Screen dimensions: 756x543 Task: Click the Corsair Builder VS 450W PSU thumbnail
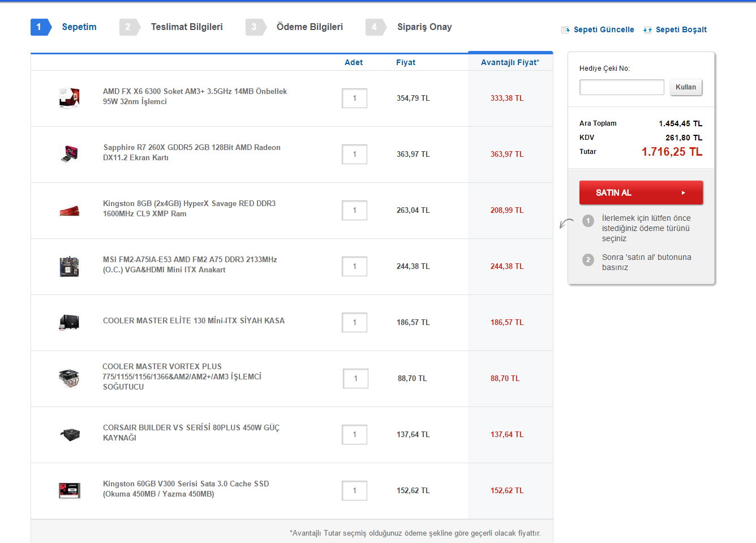click(x=70, y=434)
